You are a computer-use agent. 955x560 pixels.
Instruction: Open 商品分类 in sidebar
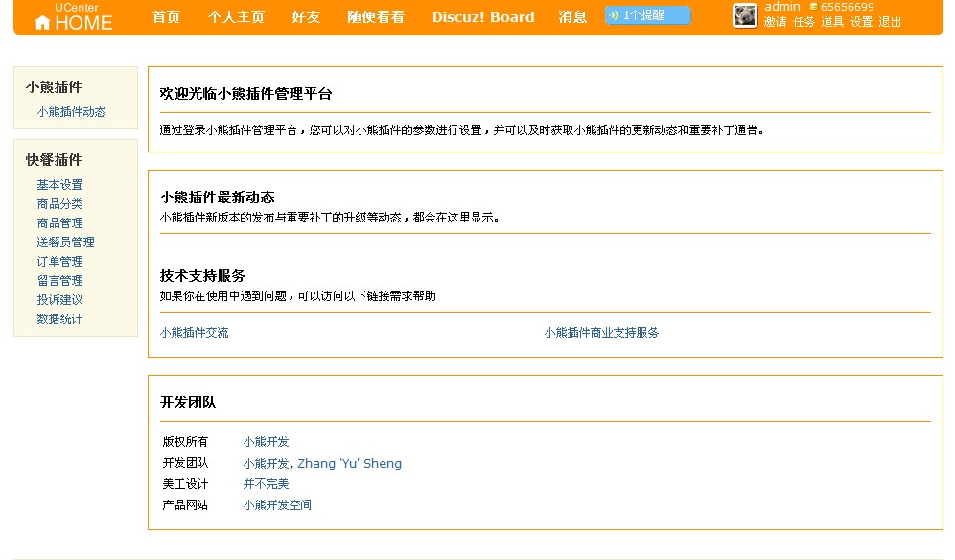click(59, 204)
